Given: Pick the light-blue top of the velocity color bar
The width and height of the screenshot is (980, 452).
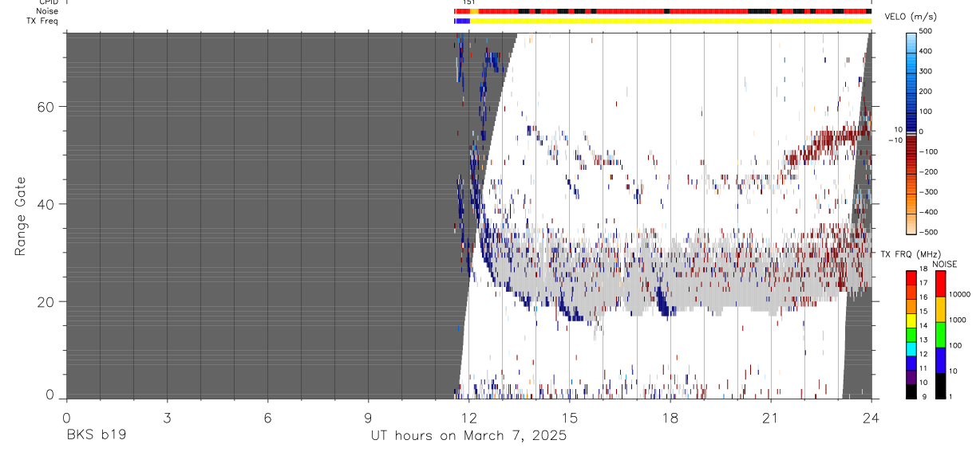Looking at the screenshot, I should pos(911,44).
